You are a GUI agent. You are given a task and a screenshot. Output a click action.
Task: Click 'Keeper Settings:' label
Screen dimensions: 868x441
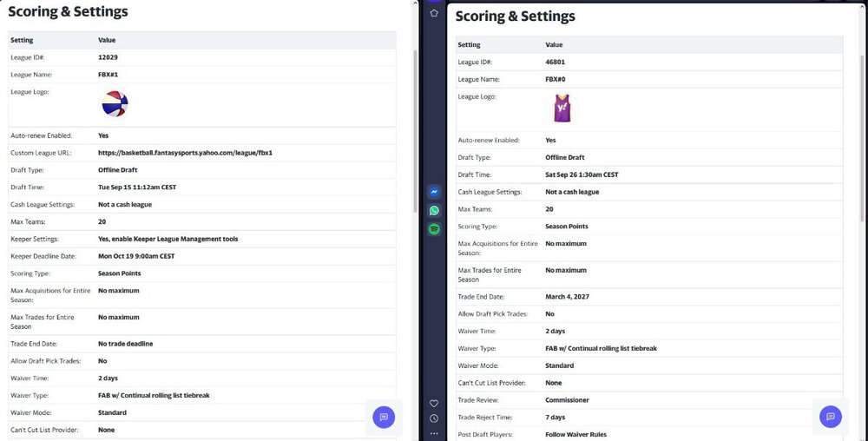click(35, 239)
